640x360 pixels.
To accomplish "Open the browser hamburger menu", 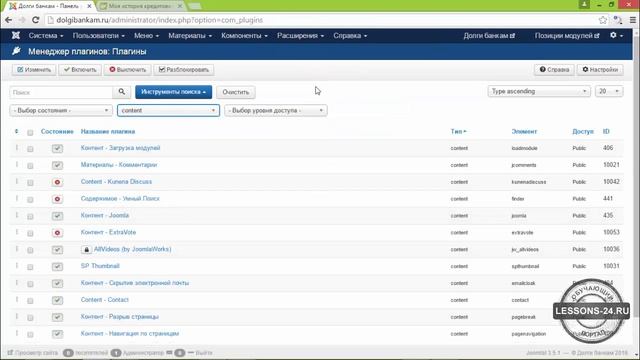I will 633,20.
